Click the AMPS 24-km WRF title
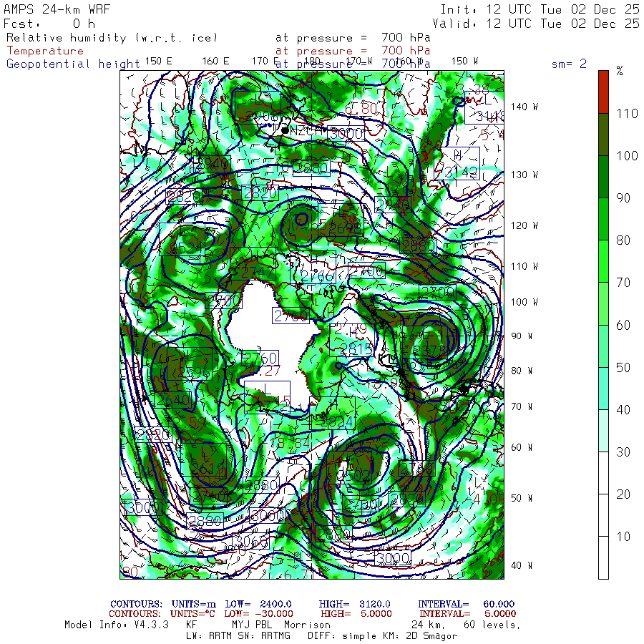 click(53, 9)
